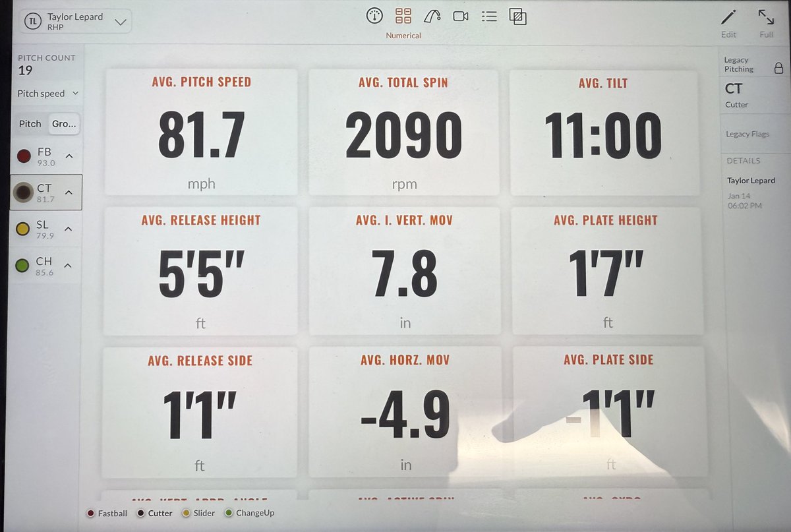
Task: Toggle Fastball in the legend
Action: tap(106, 513)
